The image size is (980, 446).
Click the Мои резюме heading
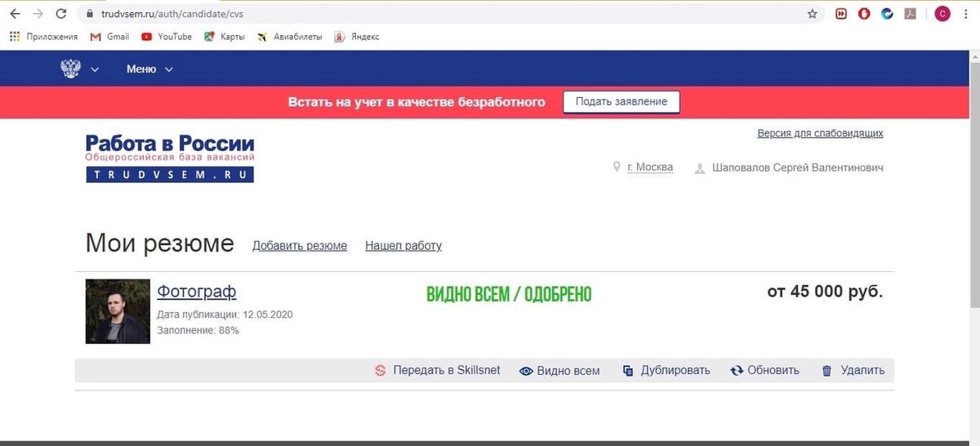159,243
